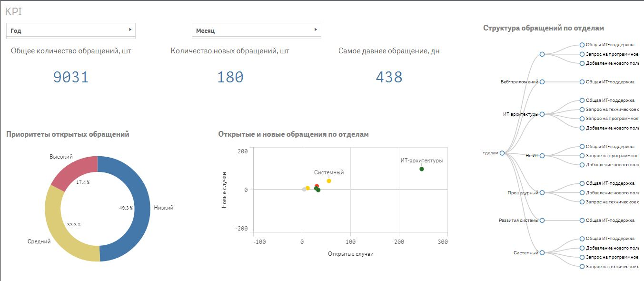Open the Месяц filter dropdown
Screen dimensions: 644x281
coord(256,30)
